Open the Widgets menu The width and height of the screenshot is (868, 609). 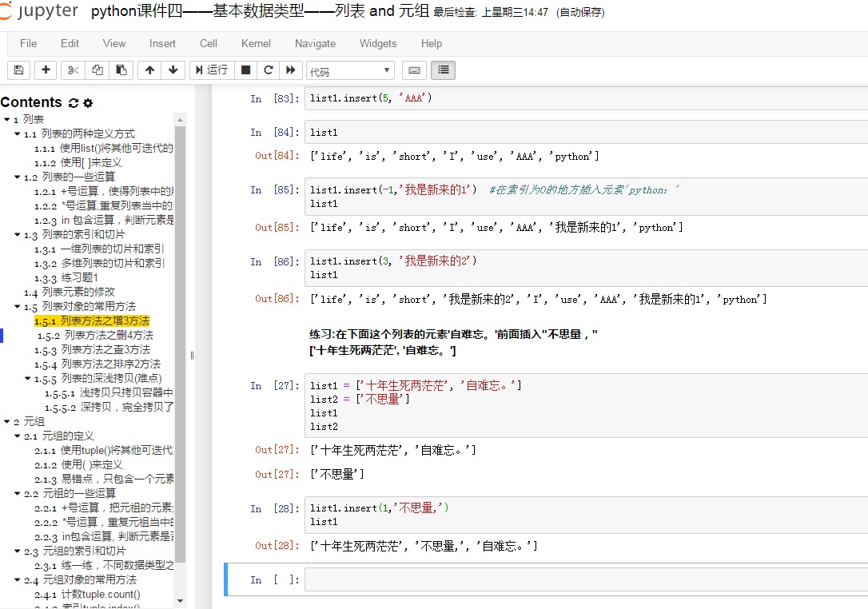click(378, 43)
